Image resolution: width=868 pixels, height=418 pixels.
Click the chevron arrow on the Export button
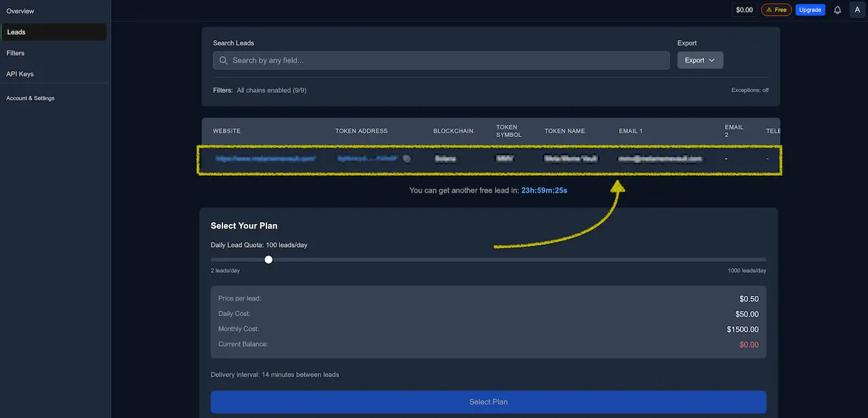pyautogui.click(x=712, y=60)
